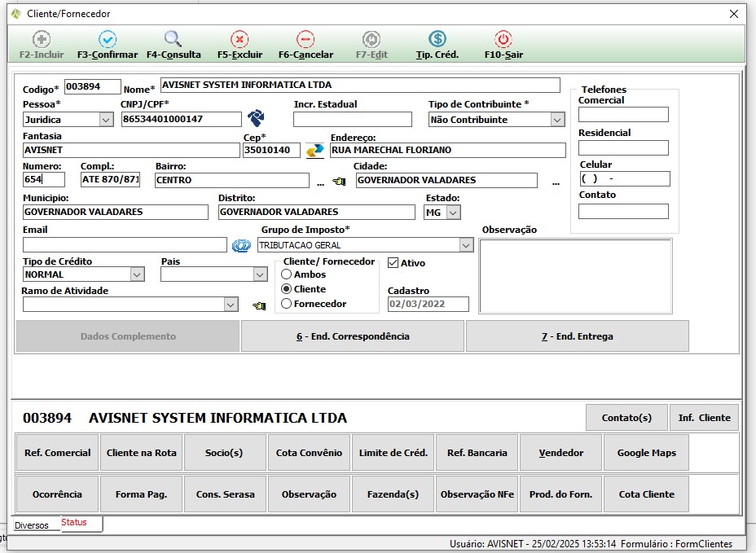Click the email icon next to Email field
Viewport: 756px width, 553px height.
pos(240,245)
